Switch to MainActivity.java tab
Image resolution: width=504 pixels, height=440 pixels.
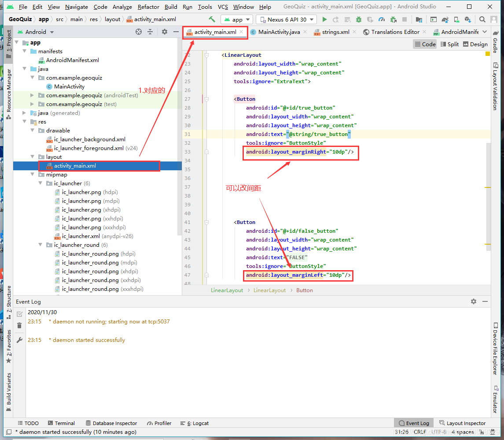point(279,32)
